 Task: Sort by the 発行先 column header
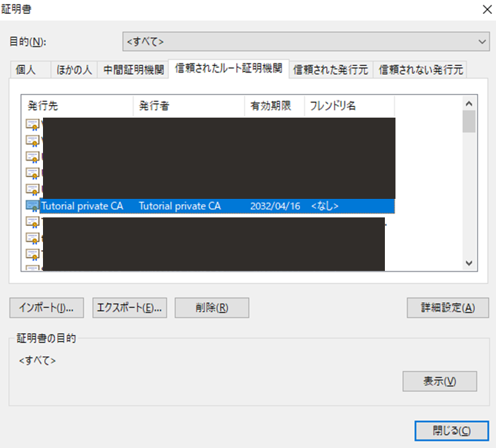click(78, 106)
